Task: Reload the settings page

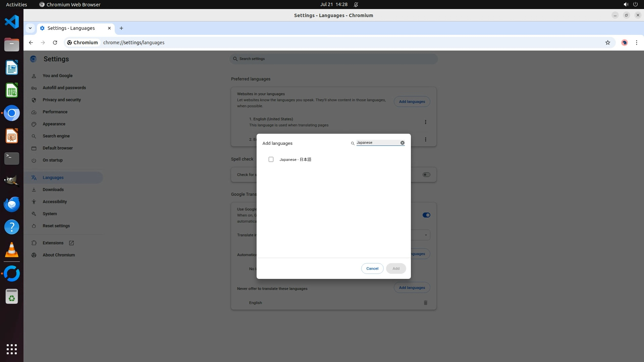Action: tap(55, 43)
